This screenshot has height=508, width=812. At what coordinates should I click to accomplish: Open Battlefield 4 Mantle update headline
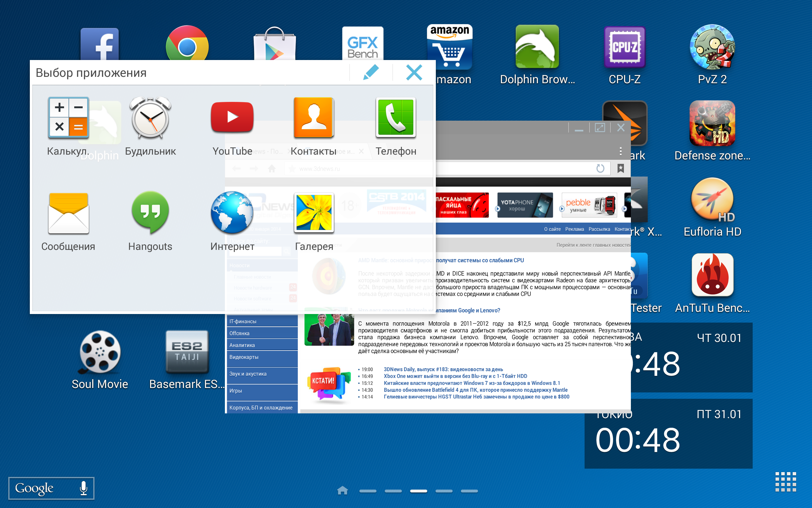(475, 390)
